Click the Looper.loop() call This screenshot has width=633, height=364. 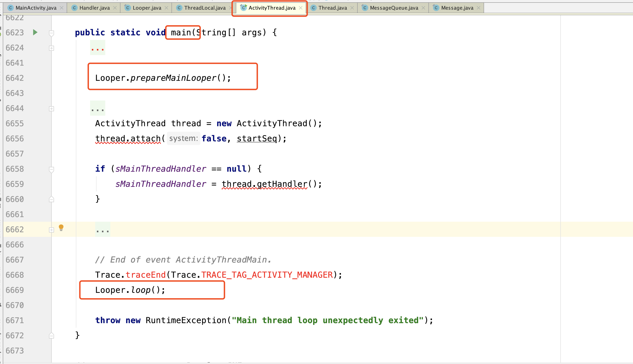pos(140,290)
